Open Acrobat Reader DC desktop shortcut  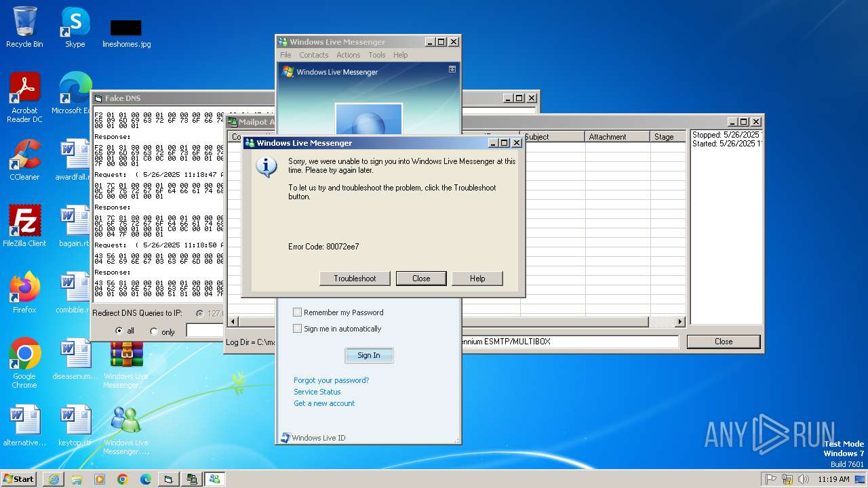[24, 98]
